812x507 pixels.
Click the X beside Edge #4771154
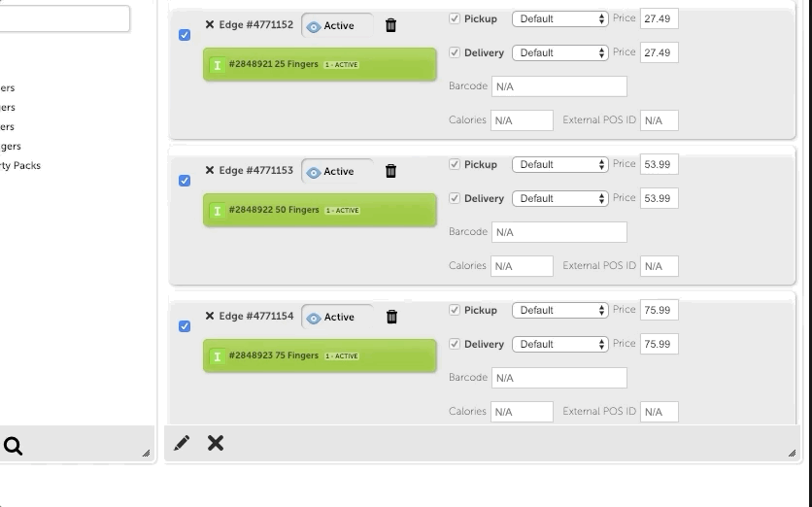209,316
